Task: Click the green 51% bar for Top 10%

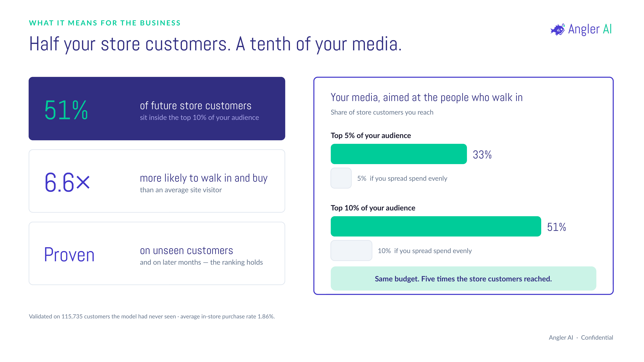Action: point(436,226)
